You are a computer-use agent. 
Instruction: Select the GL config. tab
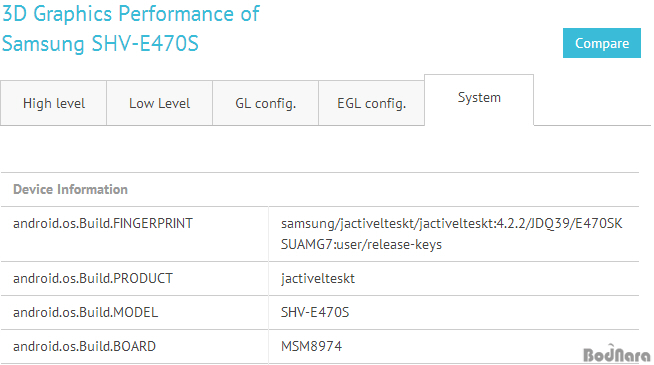(265, 103)
